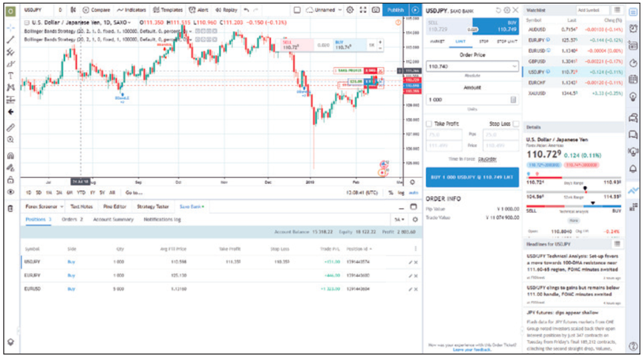This screenshot has width=644, height=359.
Task: Toggle object visibility eye icon
Action: click(10, 192)
